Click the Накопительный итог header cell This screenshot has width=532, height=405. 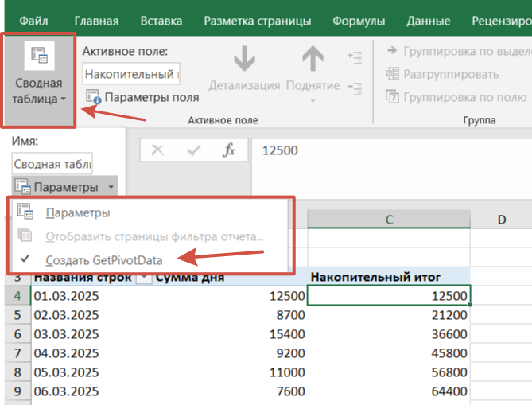pos(389,277)
